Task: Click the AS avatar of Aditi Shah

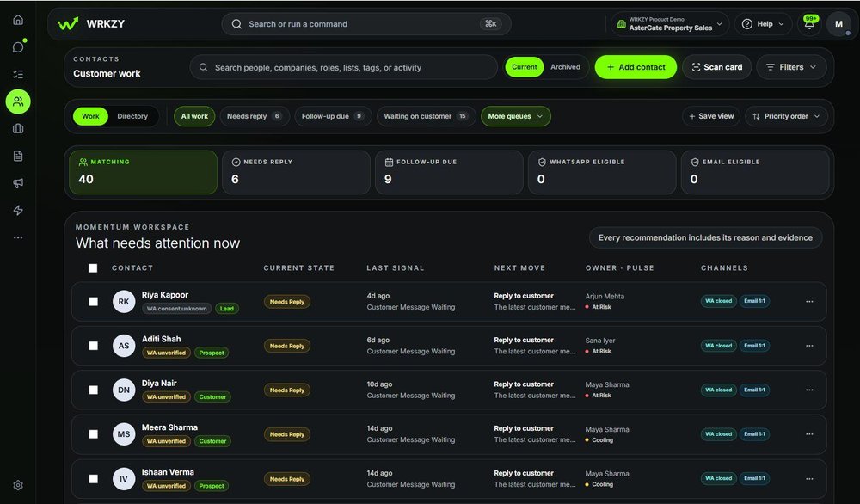Action: (124, 346)
